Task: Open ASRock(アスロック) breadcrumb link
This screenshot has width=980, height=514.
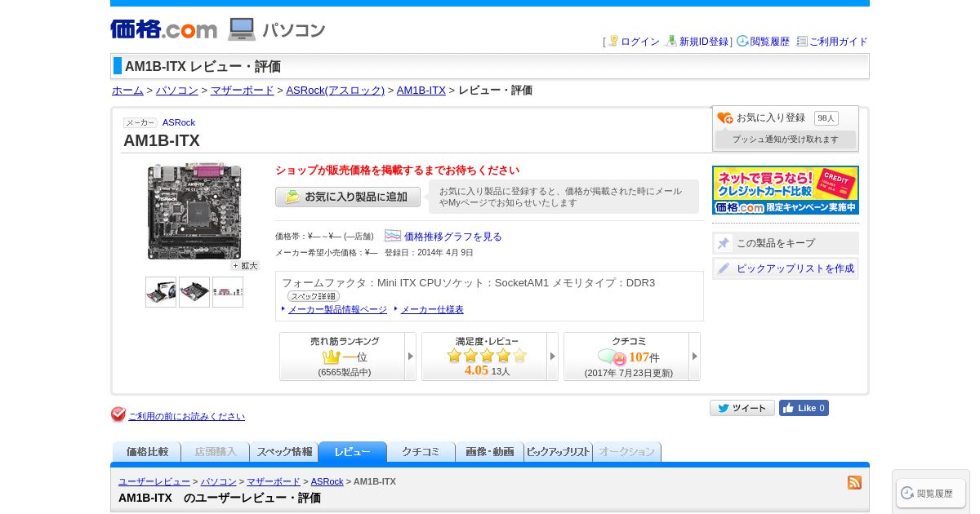Action: pos(335,91)
